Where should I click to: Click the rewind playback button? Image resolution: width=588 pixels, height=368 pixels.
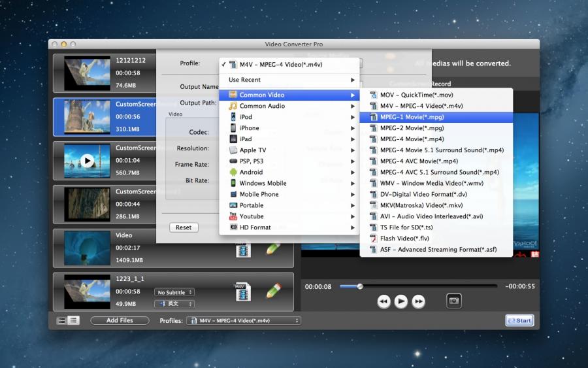[x=384, y=301]
